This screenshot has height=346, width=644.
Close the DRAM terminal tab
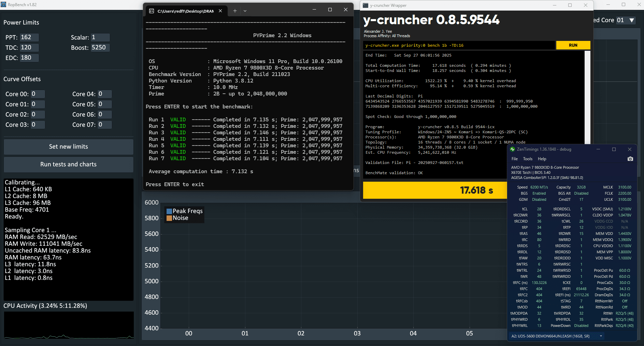[x=220, y=11]
